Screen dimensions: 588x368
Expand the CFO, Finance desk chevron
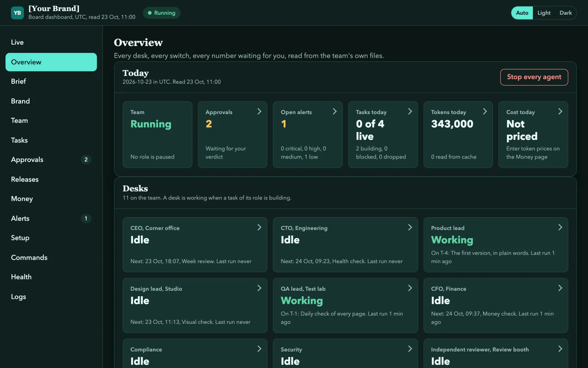point(560,288)
